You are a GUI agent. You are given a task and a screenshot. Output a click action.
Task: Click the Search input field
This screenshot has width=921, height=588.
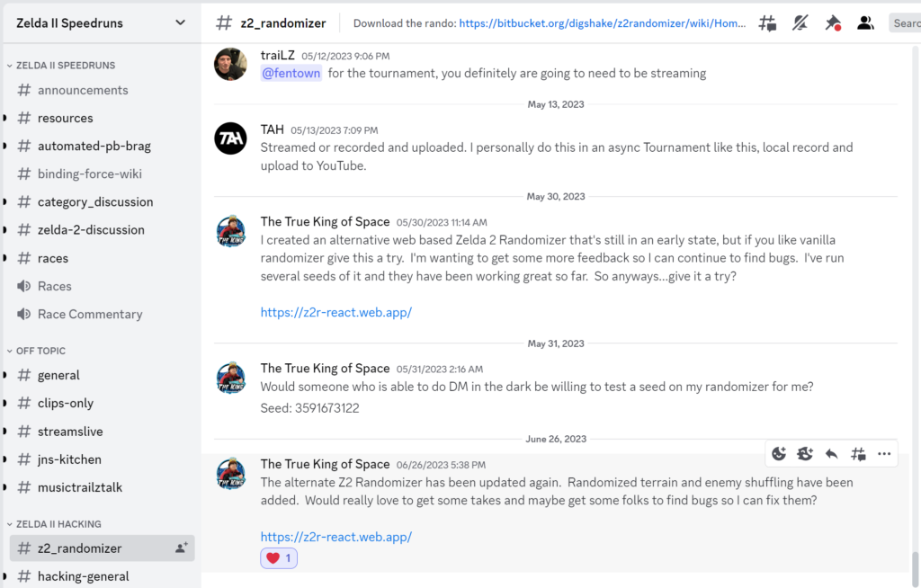[905, 23]
